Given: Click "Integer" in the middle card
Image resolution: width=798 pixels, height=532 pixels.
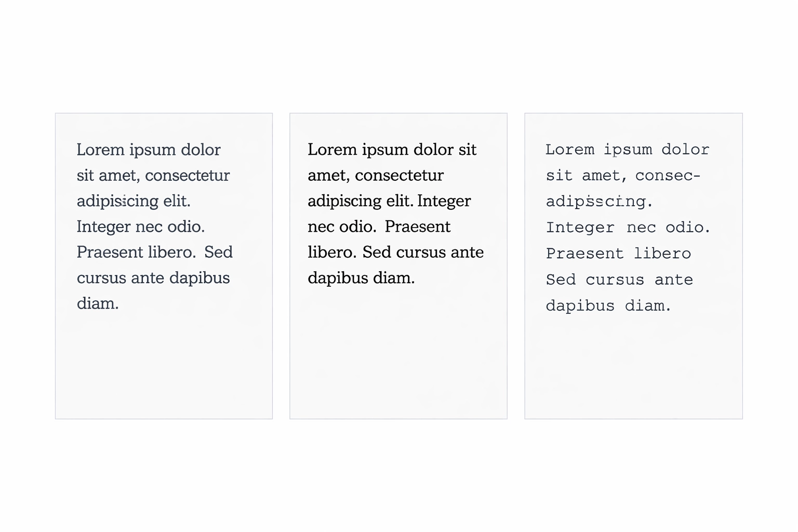Looking at the screenshot, I should coord(444,201).
